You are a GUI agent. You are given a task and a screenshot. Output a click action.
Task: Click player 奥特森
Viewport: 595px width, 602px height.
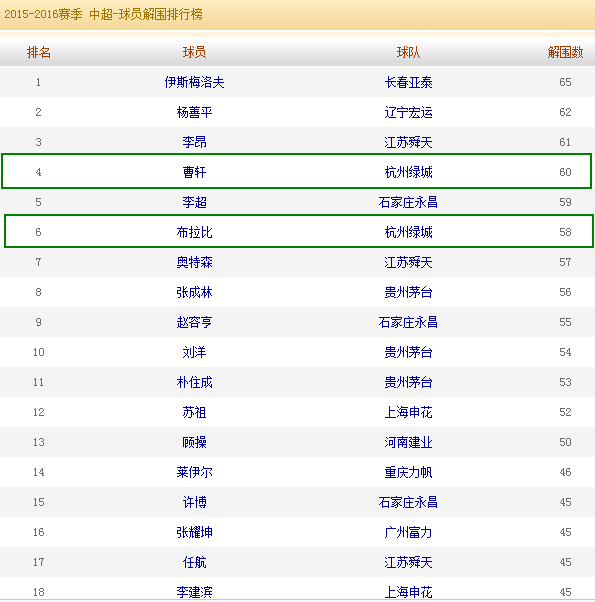pyautogui.click(x=194, y=262)
